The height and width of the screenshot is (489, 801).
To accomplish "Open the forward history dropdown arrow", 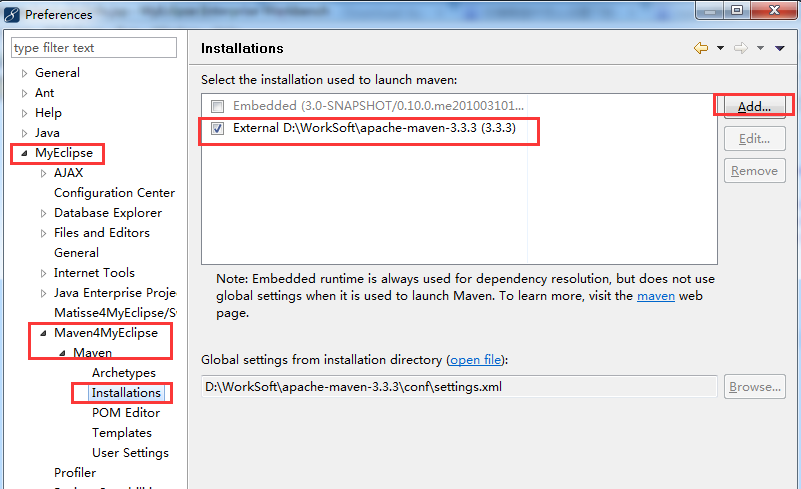I will 760,48.
